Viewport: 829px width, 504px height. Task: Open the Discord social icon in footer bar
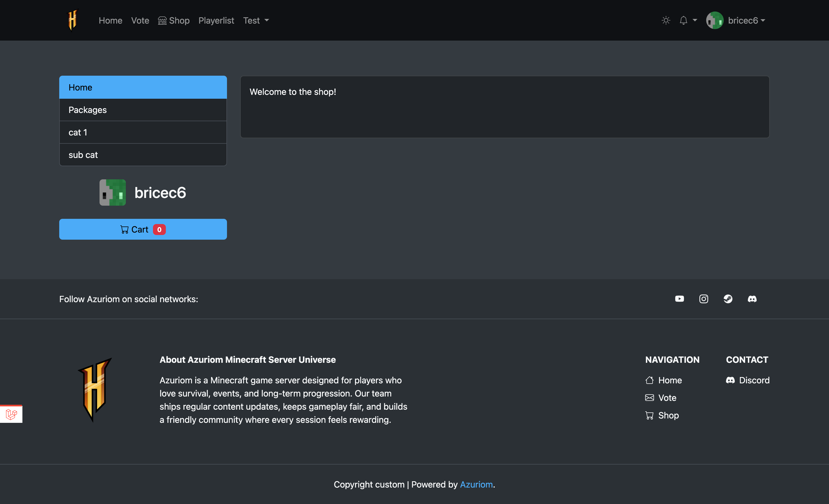752,299
